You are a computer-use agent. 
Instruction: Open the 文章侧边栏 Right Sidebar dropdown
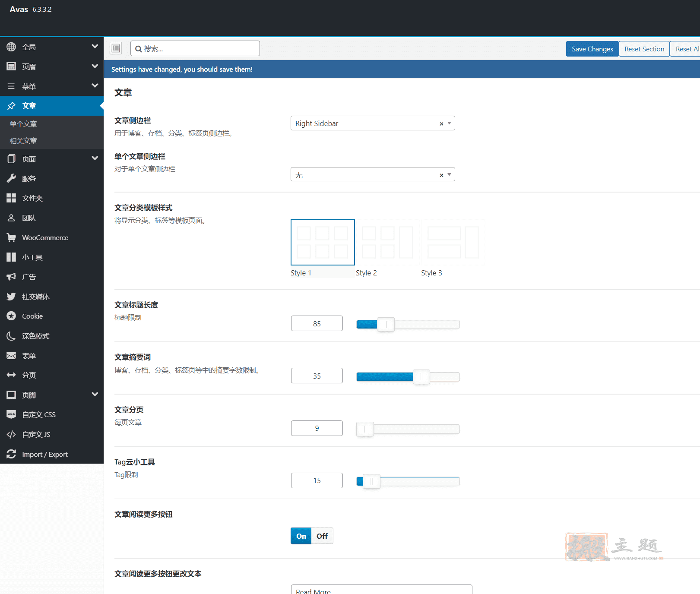click(373, 123)
